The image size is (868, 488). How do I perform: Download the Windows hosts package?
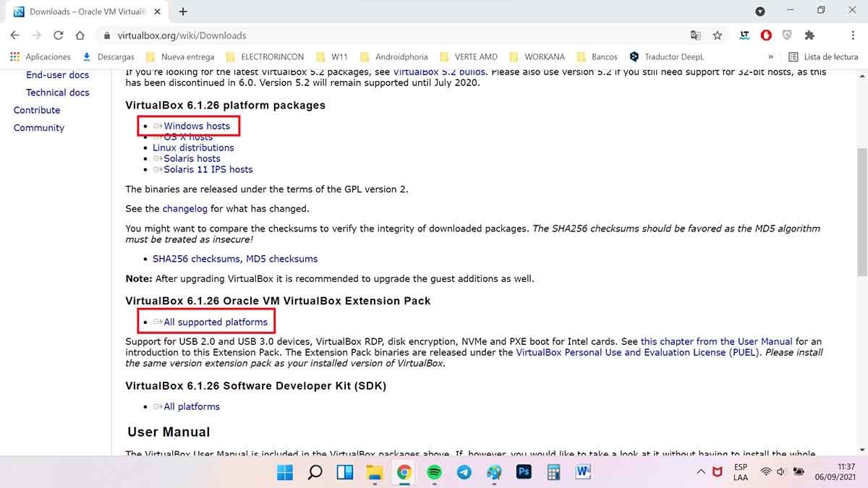click(196, 126)
